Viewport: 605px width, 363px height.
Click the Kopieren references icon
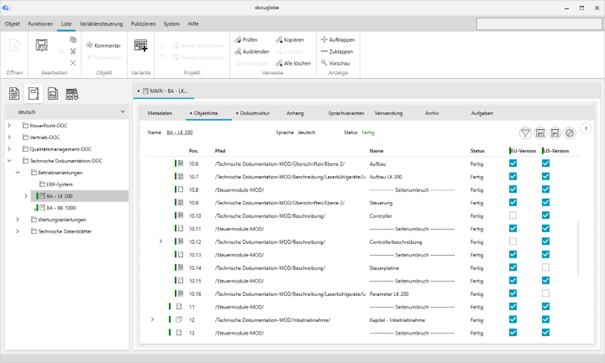point(279,39)
